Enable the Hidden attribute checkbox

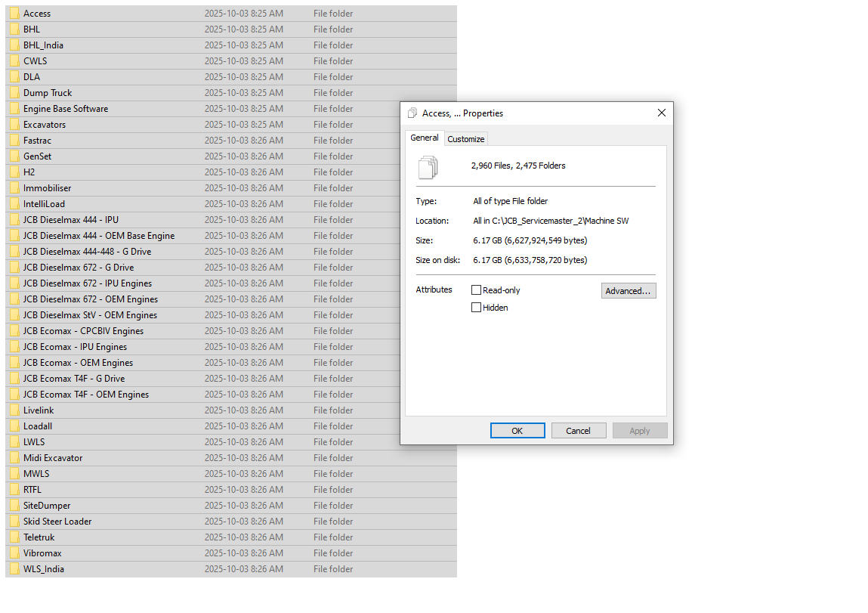(x=477, y=307)
